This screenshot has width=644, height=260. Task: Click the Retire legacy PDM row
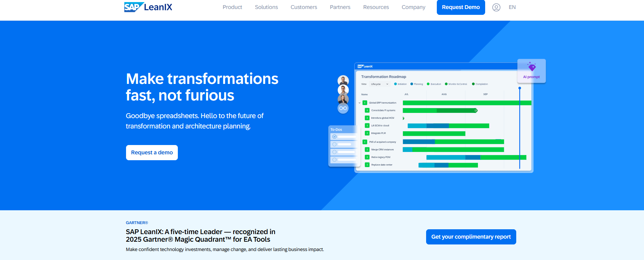point(381,157)
